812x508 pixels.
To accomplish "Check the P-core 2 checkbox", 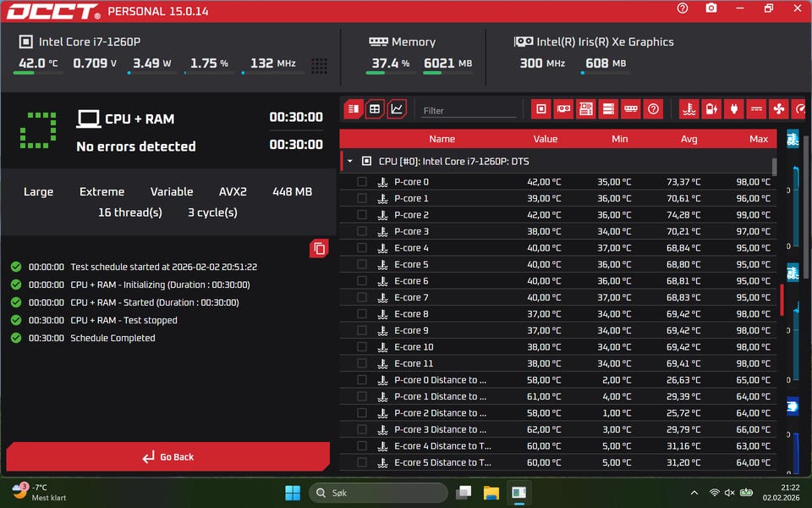I will click(362, 214).
